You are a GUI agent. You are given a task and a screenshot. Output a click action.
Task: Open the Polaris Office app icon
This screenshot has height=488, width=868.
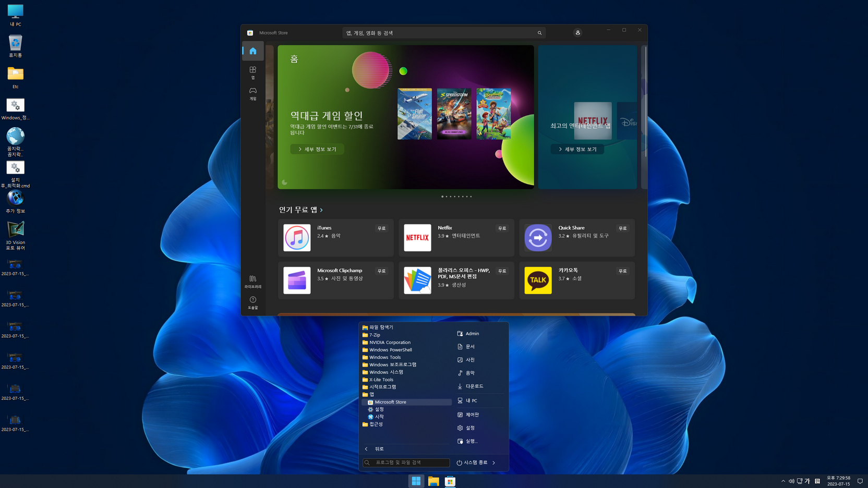(417, 280)
